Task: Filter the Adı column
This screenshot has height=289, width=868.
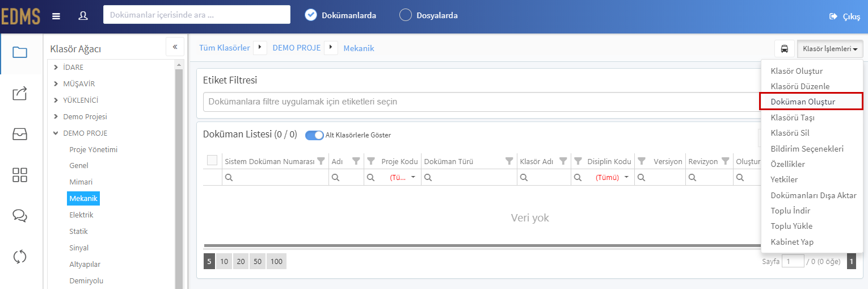Action: tap(356, 161)
